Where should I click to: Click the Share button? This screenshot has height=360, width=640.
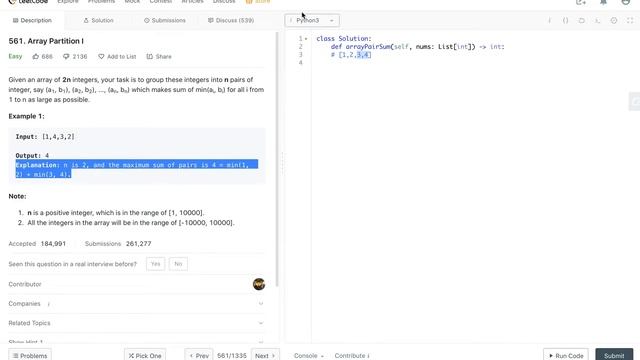(159, 57)
